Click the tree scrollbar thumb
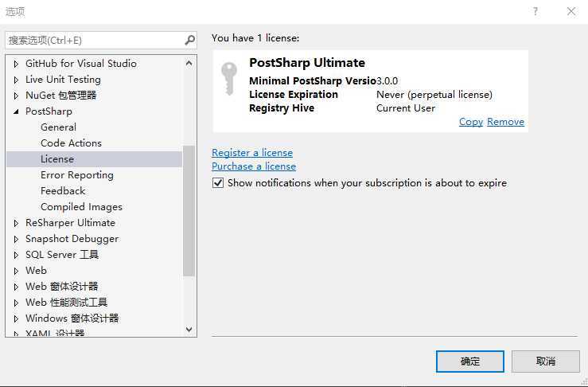 coord(189,210)
